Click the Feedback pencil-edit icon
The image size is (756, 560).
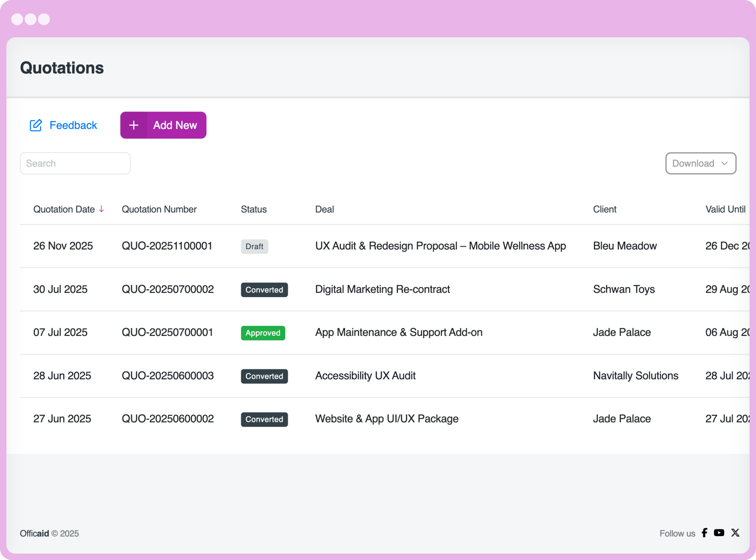coord(36,126)
